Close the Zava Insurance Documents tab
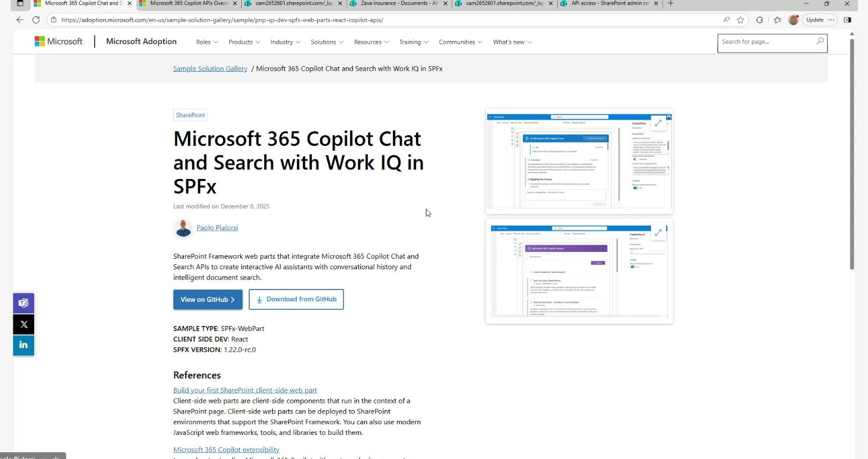868x459 pixels. (x=446, y=3)
